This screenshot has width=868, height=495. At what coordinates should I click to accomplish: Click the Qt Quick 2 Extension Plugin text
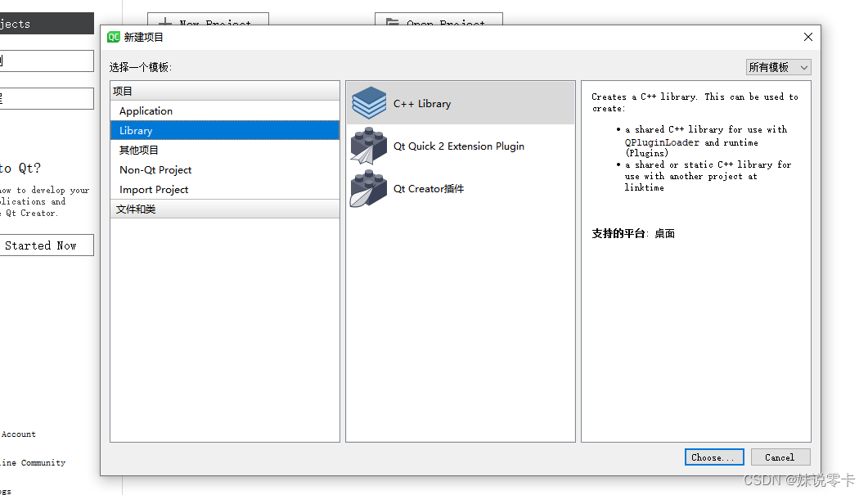click(x=458, y=146)
